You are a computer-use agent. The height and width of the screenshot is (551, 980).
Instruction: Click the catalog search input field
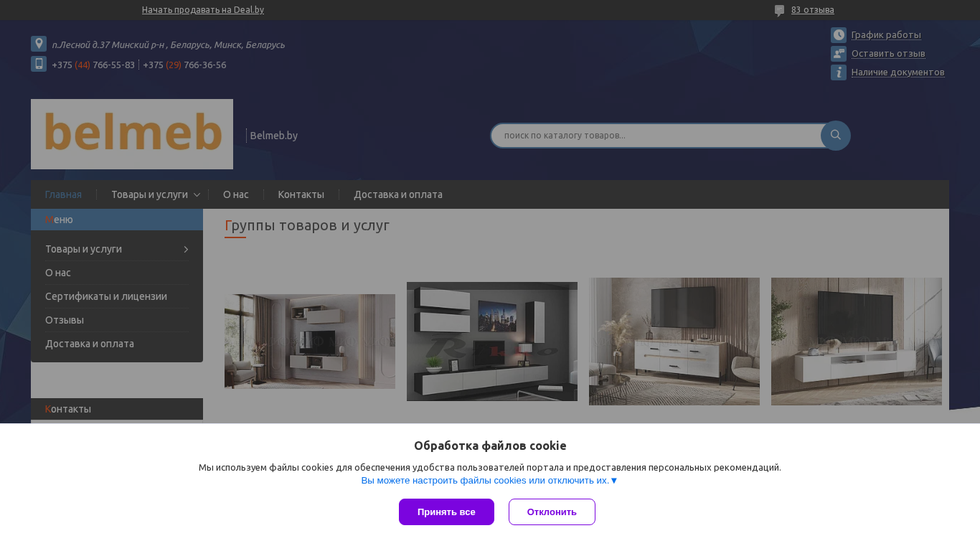pos(656,136)
